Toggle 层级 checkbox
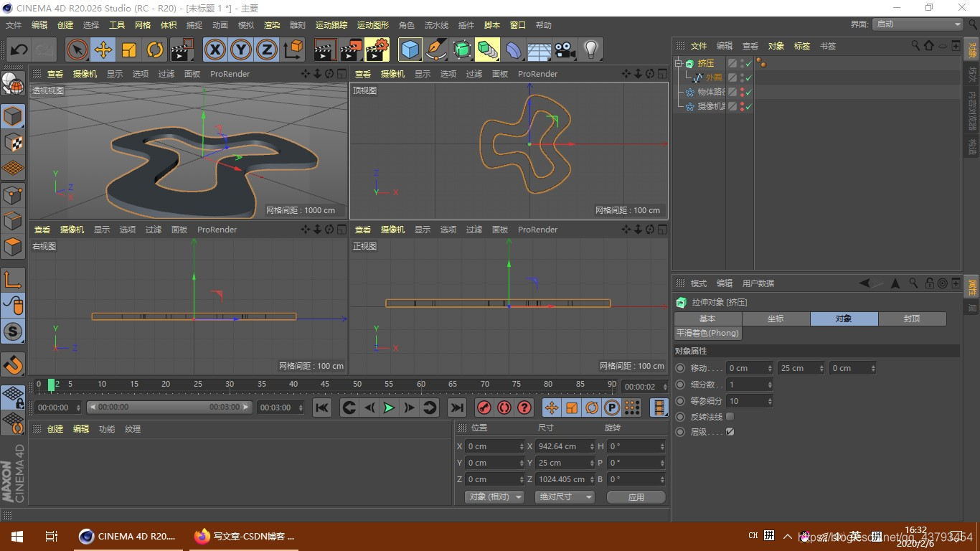Image resolution: width=980 pixels, height=551 pixels. coord(730,432)
